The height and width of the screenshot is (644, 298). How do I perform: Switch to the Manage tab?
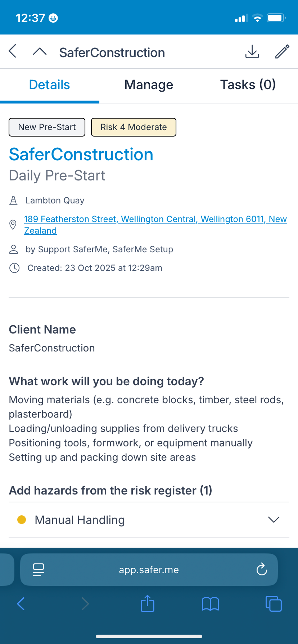pos(149,85)
